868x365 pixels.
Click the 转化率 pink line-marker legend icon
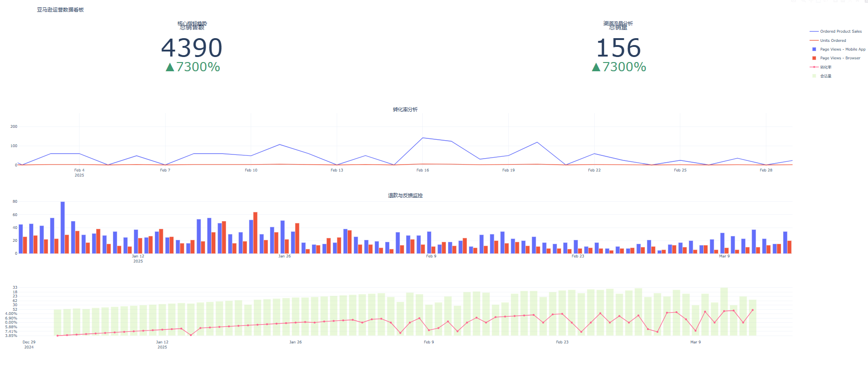point(814,67)
